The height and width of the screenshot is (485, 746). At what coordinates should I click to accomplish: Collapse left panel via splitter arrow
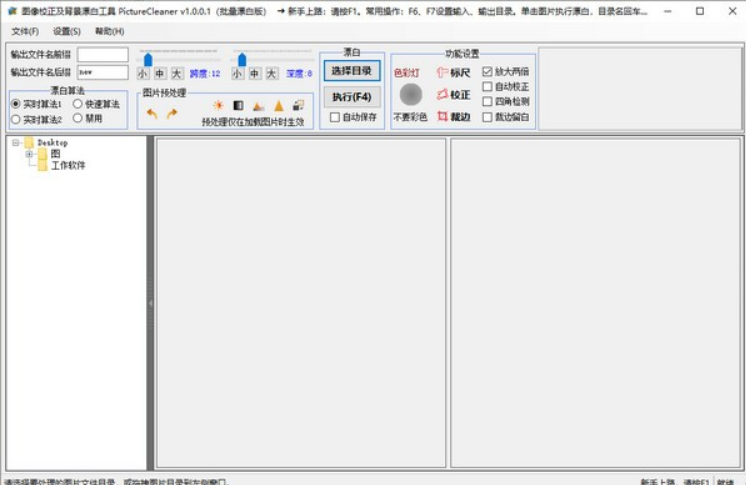pos(150,303)
